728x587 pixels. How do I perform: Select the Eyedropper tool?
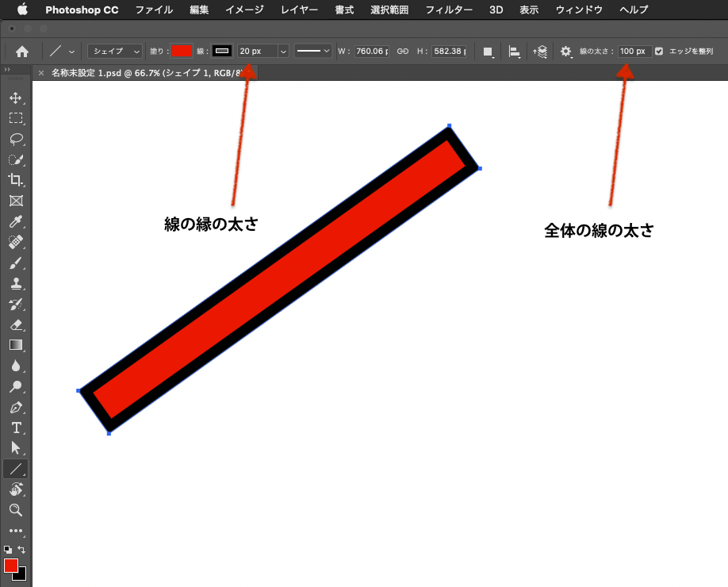[x=16, y=221]
